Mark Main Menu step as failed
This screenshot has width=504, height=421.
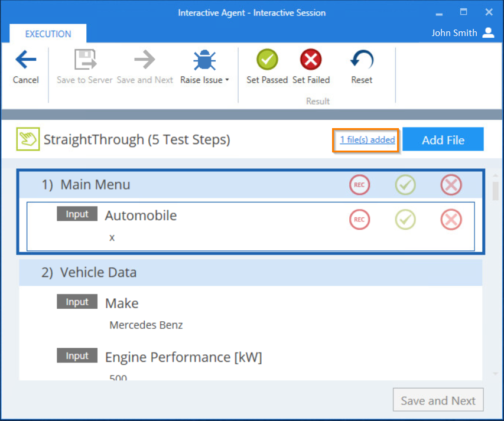click(x=451, y=185)
